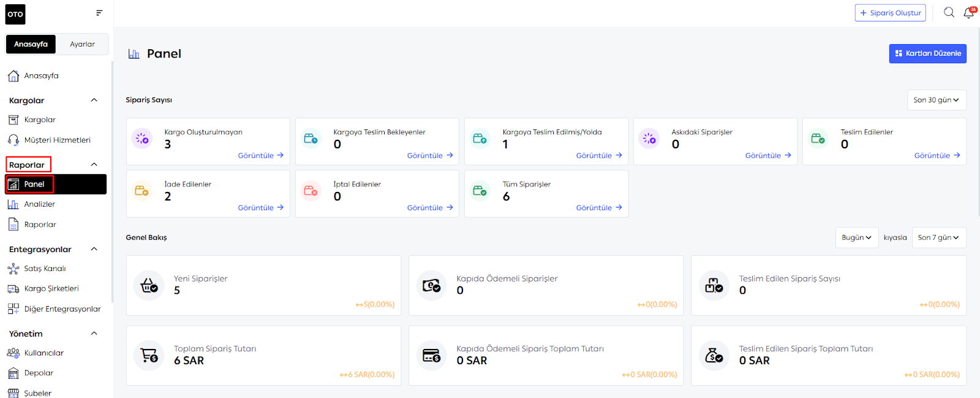The width and height of the screenshot is (980, 398).
Task: Click Görüntüle on İptal Edilenler card
Action: 430,208
